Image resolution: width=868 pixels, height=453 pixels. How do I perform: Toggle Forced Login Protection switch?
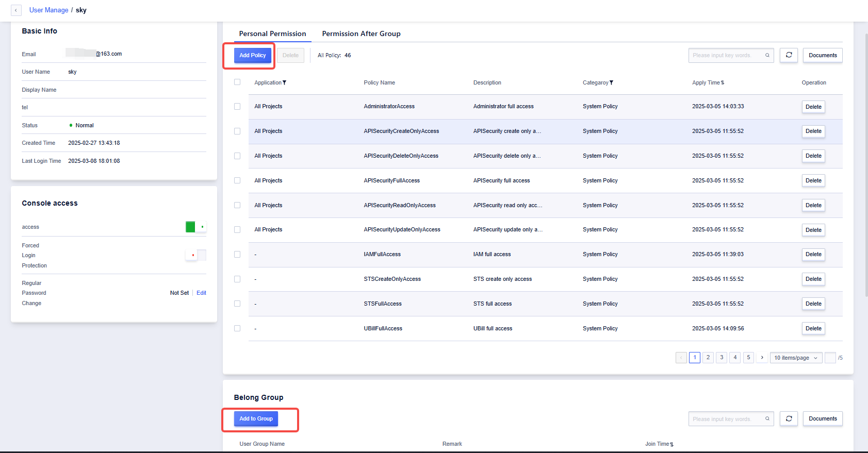196,255
